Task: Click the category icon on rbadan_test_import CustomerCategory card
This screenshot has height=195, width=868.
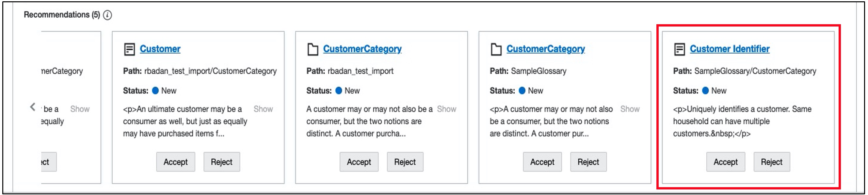Action: tap(313, 49)
